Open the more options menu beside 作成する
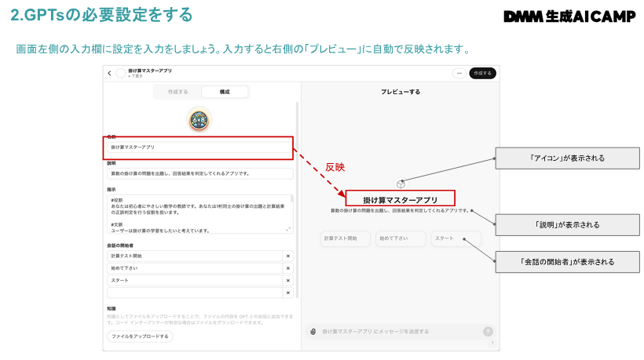The image size is (644, 360). [x=459, y=73]
